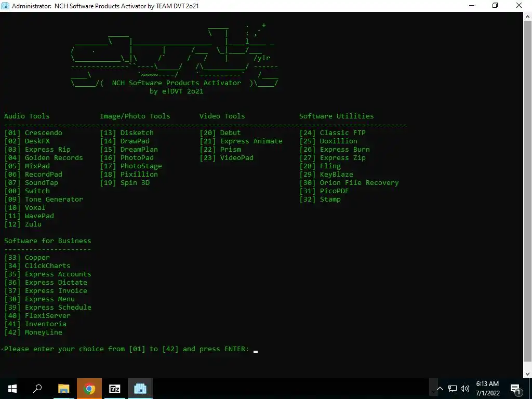The image size is (532, 399).
Task: Show hidden system tray icons
Action: tap(440, 389)
